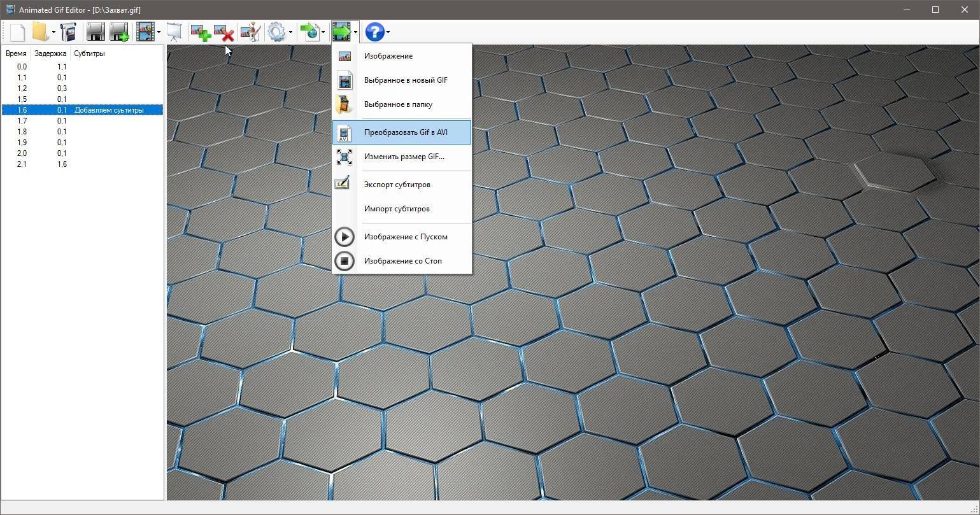Save as new file with floppy plus icon
The width and height of the screenshot is (980, 515).
[x=119, y=32]
